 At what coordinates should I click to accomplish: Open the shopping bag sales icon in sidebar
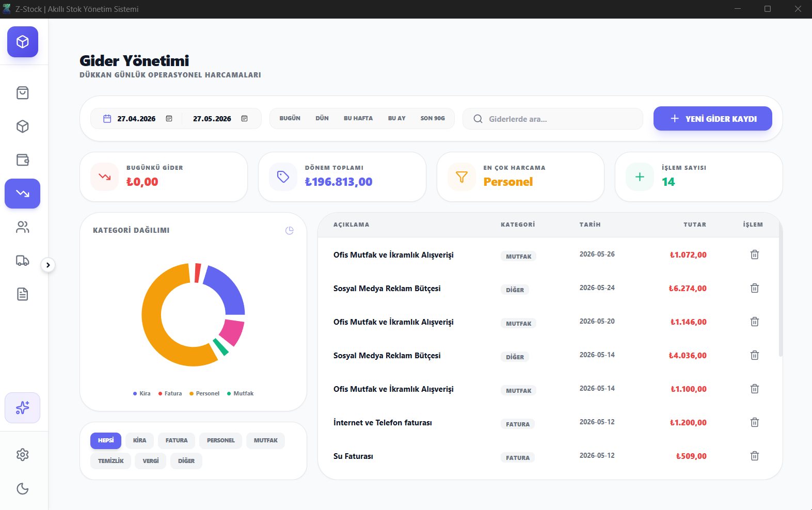tap(23, 93)
